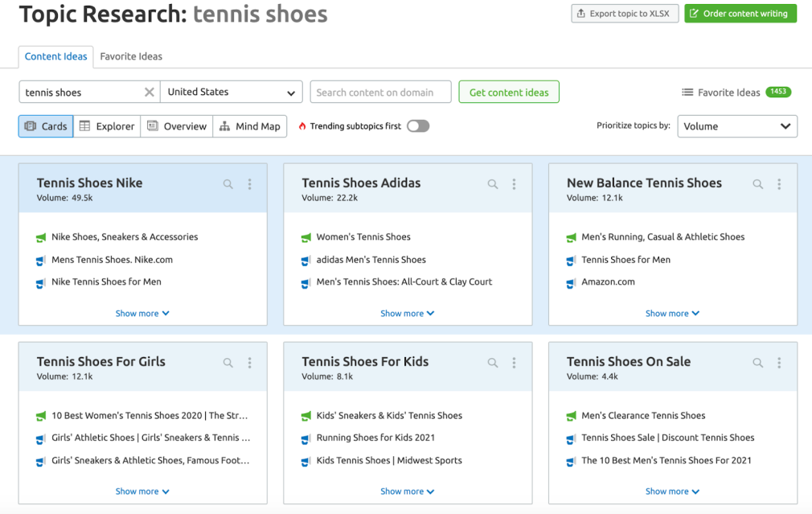The width and height of the screenshot is (812, 514).
Task: Expand Show more on Tennis Shoes For Kids card
Action: click(408, 491)
